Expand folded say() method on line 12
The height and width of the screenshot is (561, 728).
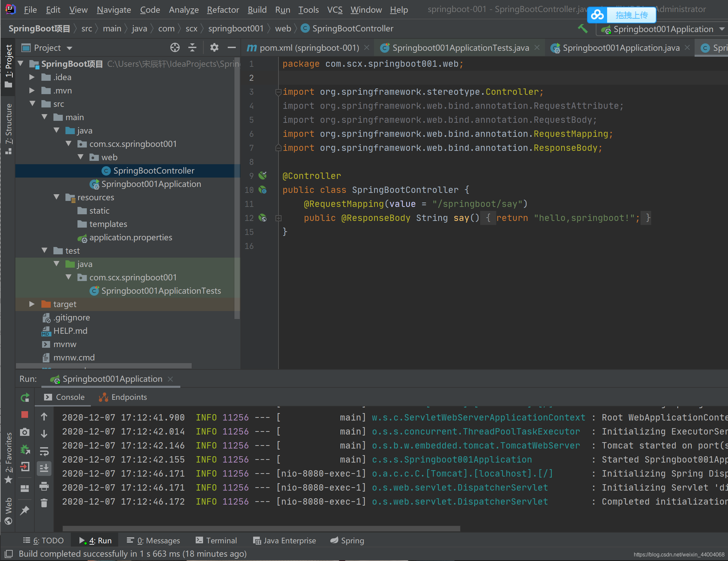pos(279,218)
